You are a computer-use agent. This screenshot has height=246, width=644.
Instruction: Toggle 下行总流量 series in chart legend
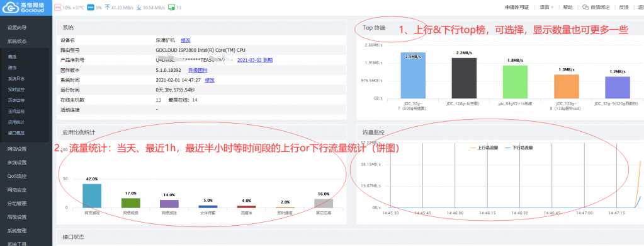[519, 147]
